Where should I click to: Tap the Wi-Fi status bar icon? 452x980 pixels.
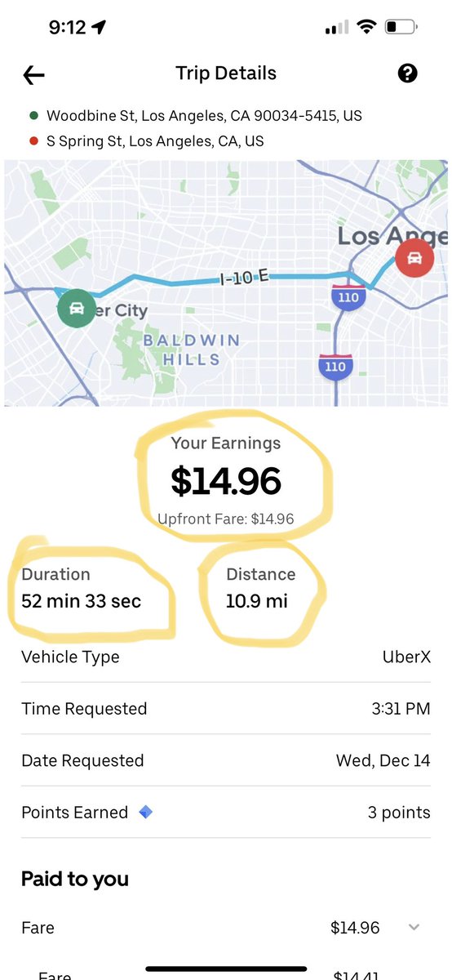[x=366, y=27]
